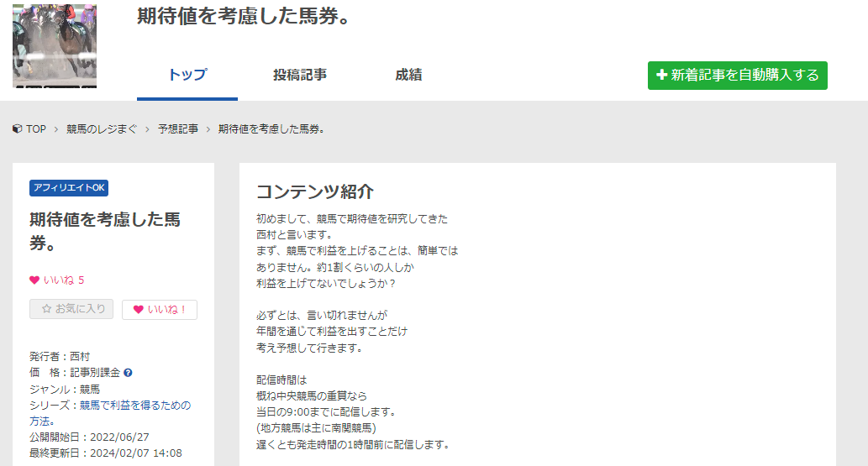Open the 投稿記事 tab
Image resolution: width=868 pixels, height=466 pixels.
300,75
